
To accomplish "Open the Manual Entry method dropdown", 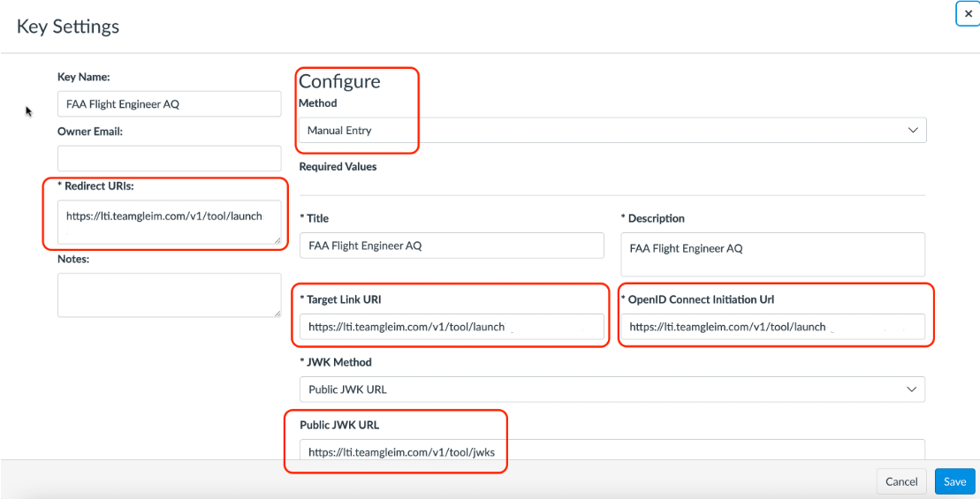I will [x=612, y=131].
